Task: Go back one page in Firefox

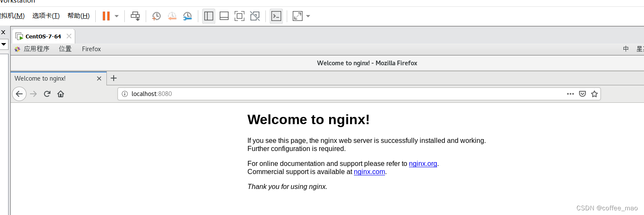Action: [x=19, y=94]
